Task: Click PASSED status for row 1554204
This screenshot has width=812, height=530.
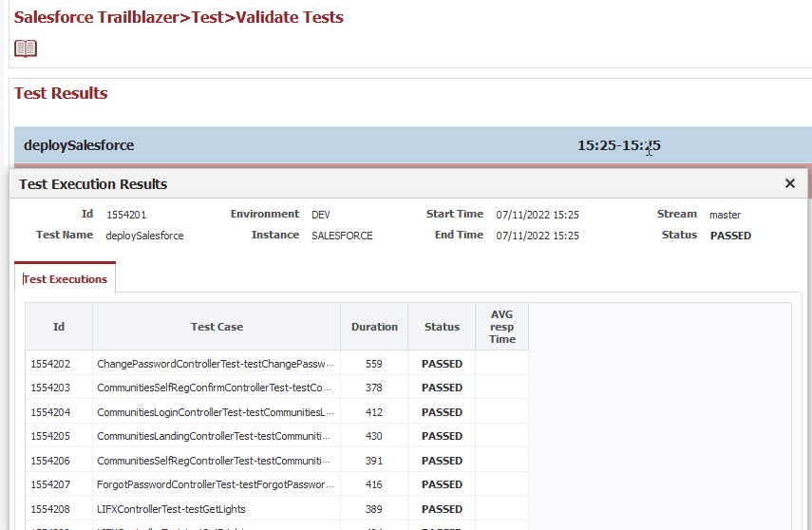Action: tap(442, 412)
